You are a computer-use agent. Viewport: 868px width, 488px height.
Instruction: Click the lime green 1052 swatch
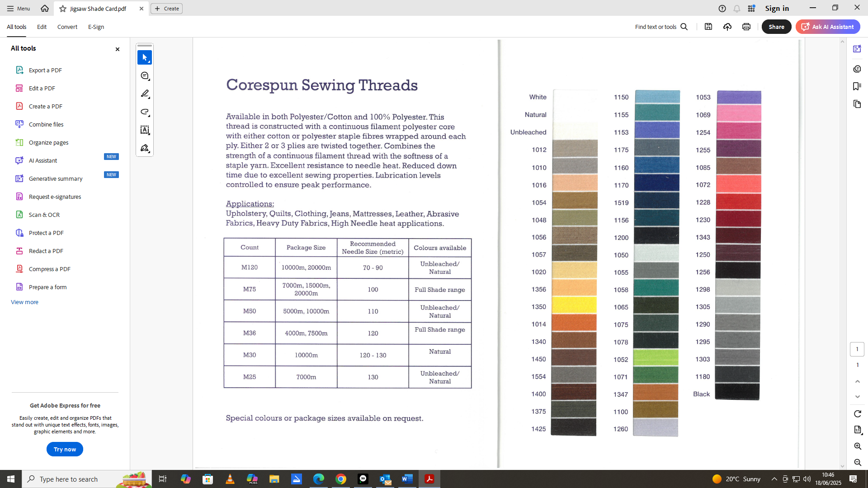click(x=656, y=357)
